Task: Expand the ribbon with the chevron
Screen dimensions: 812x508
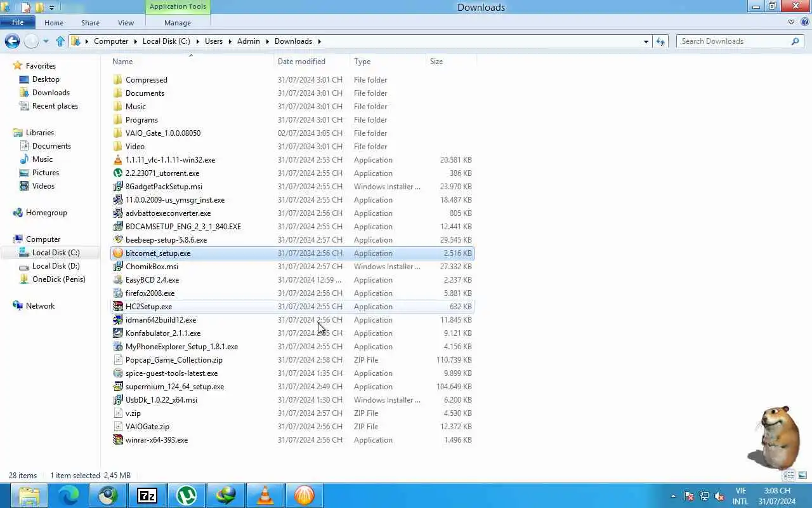Action: click(x=791, y=22)
